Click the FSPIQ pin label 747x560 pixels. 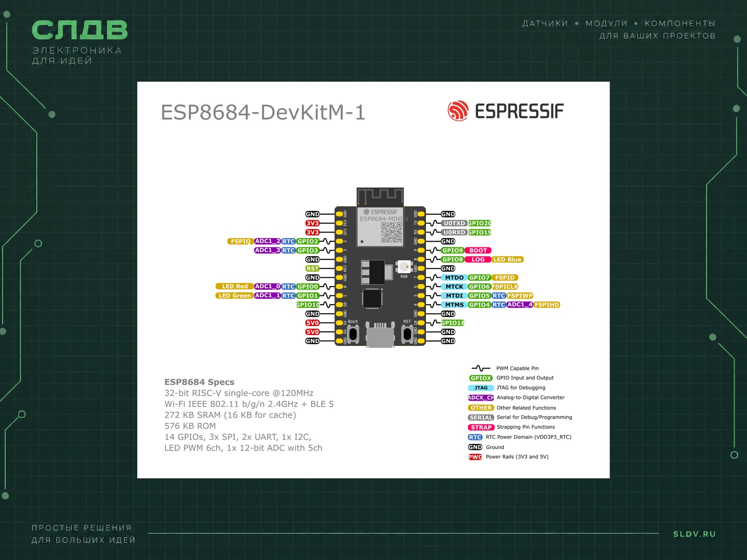point(240,241)
